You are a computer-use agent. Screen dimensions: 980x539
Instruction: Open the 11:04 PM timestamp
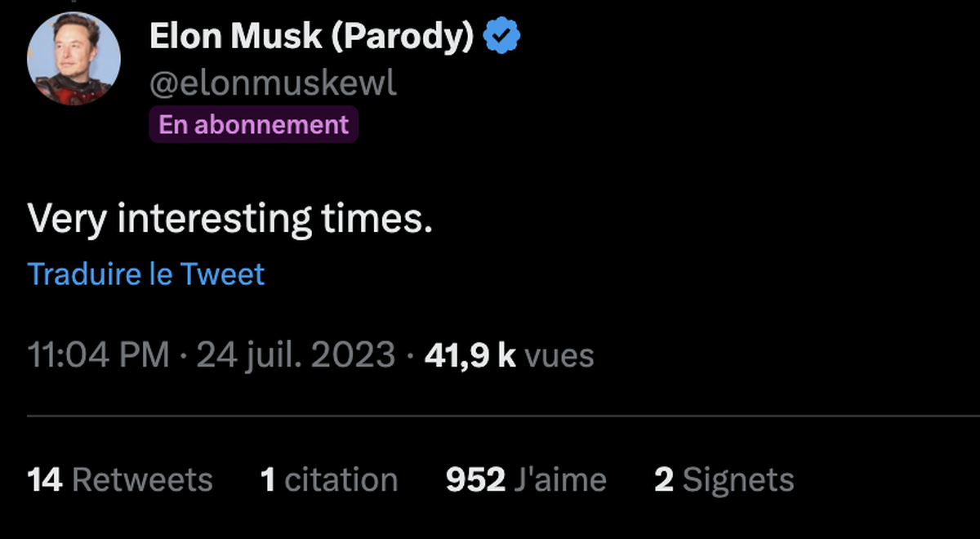click(99, 355)
